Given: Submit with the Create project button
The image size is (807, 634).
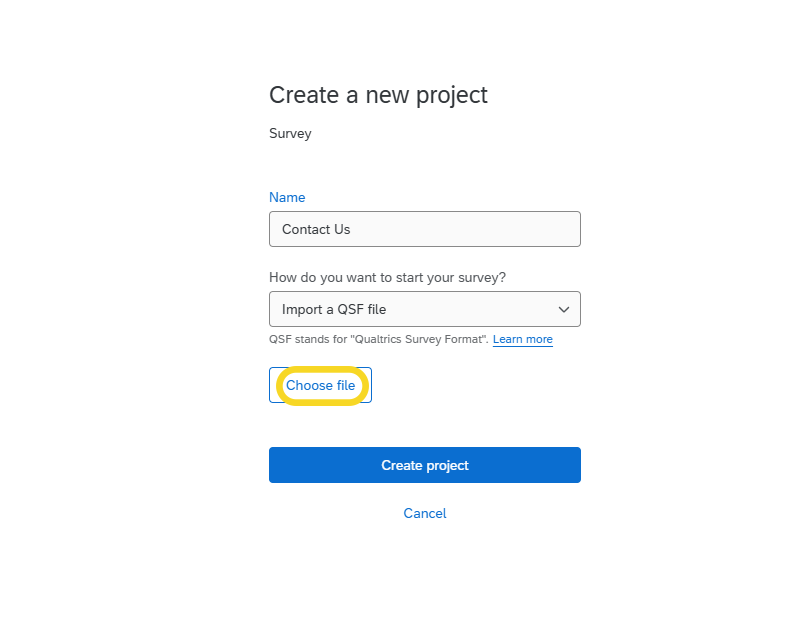Looking at the screenshot, I should click(424, 465).
